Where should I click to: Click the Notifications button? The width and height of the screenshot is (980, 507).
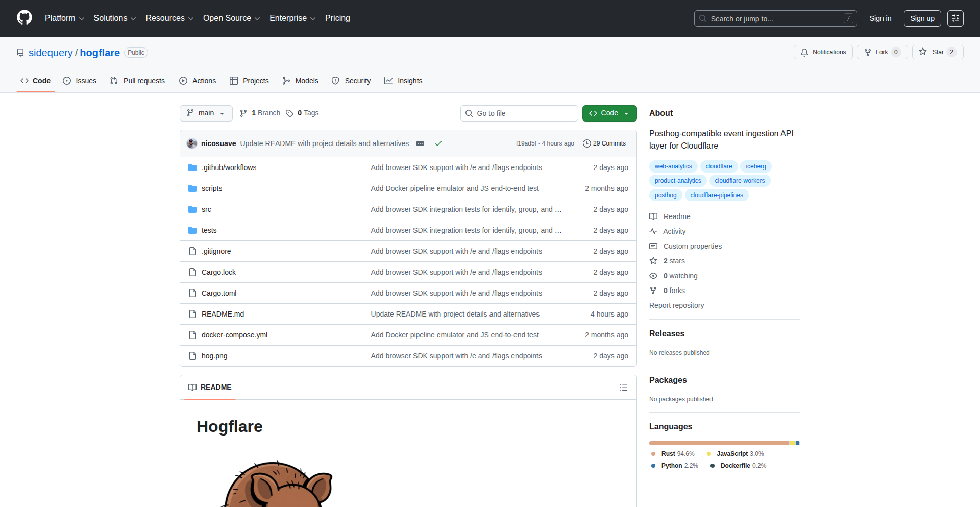coord(823,52)
